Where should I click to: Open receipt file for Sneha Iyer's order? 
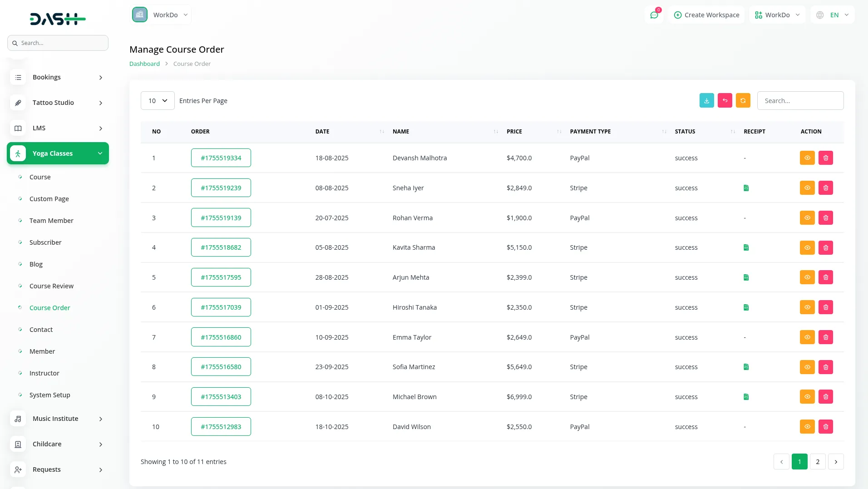(x=746, y=188)
